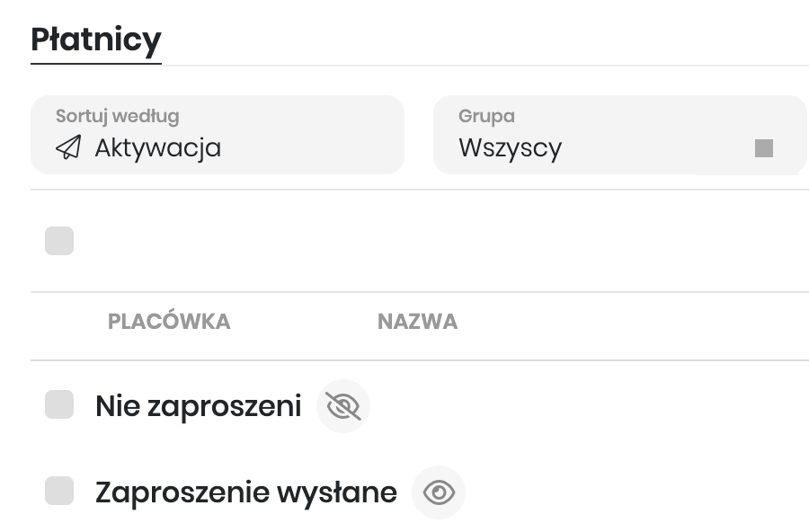Click the underline beneath the Płatnicy heading
Screen dimensions: 809x532
click(x=96, y=64)
